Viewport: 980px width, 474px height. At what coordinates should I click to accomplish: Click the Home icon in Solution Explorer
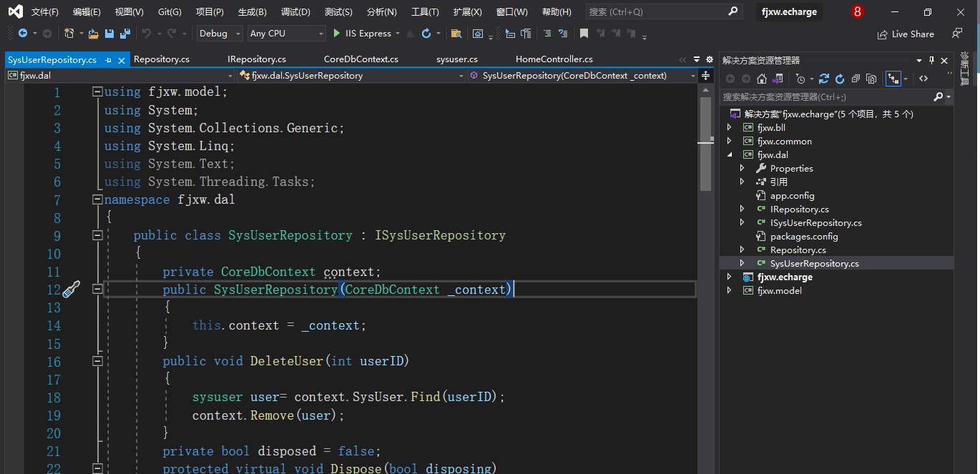pyautogui.click(x=762, y=79)
